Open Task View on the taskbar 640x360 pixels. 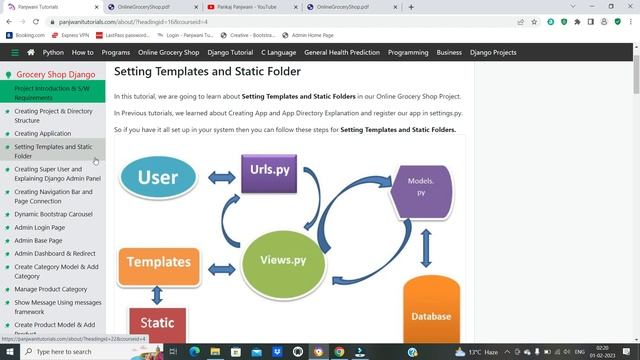173,351
